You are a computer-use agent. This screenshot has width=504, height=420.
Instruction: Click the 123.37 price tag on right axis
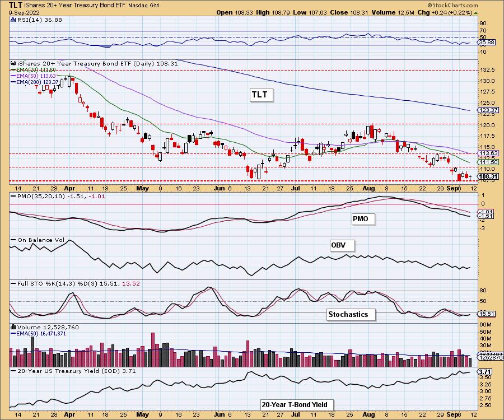[488, 110]
